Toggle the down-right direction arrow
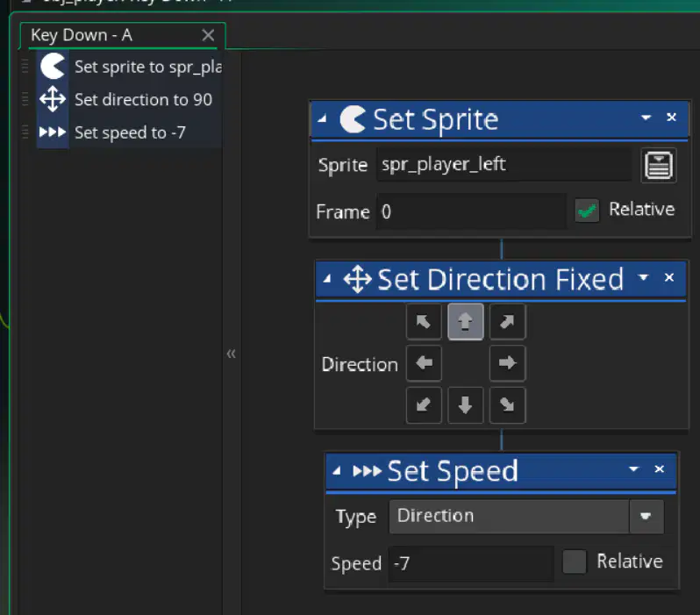 507,405
